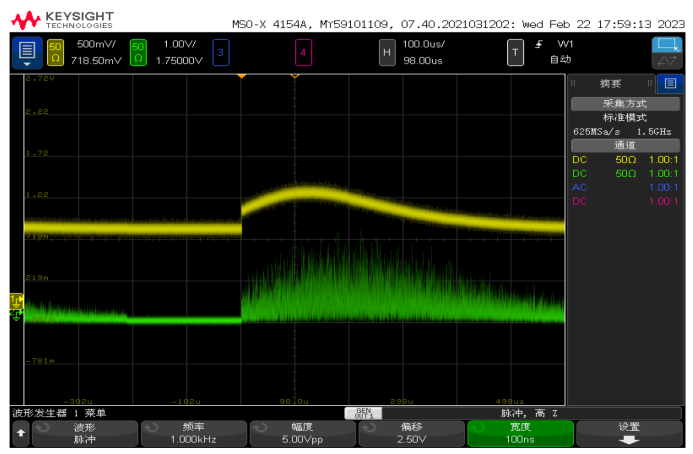This screenshot has width=693, height=454.
Task: Click the zoom selection rectangle icon
Action: (666, 45)
